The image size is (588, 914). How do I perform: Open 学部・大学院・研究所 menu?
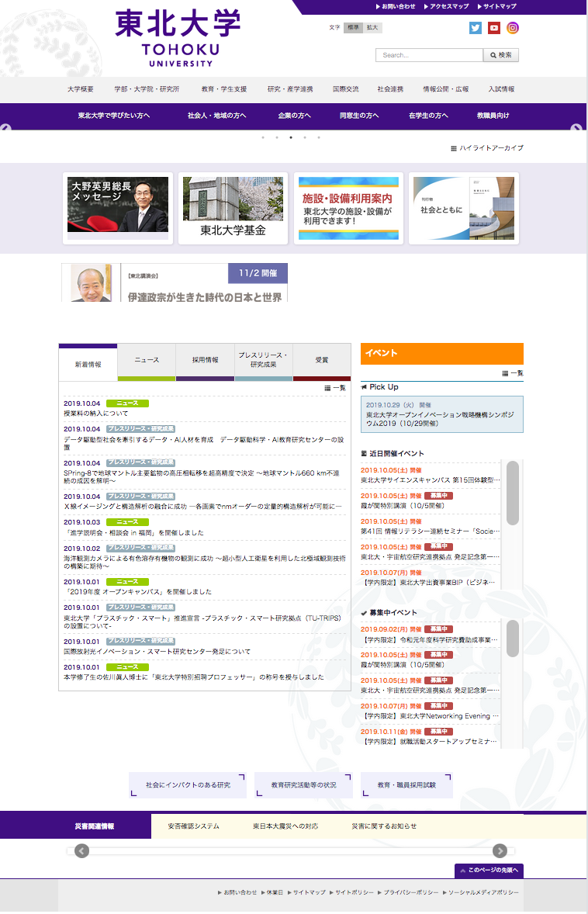click(147, 89)
